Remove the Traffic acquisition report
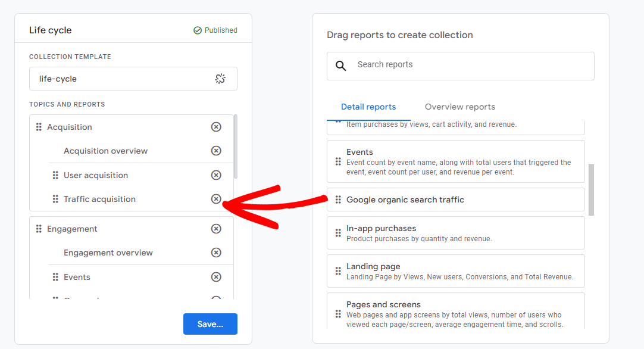 coord(216,199)
